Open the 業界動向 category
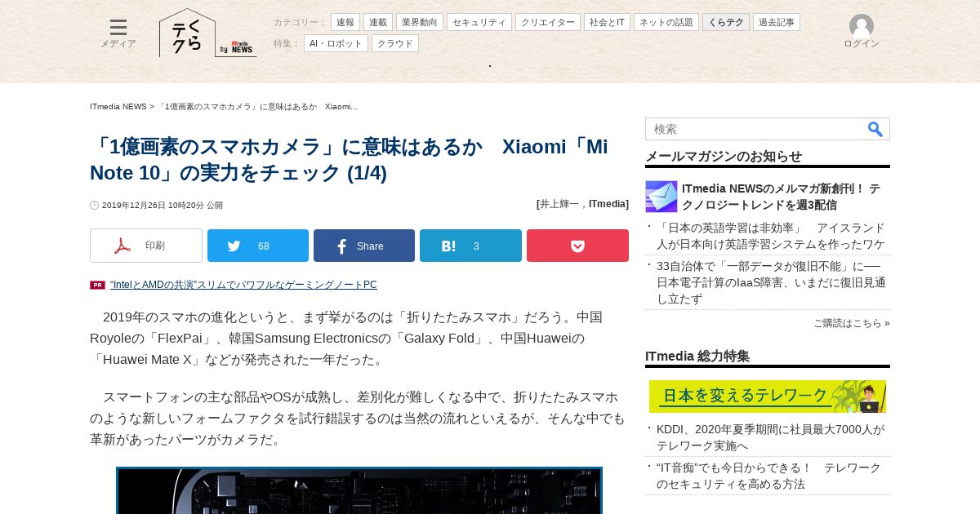This screenshot has width=980, height=514. [420, 22]
